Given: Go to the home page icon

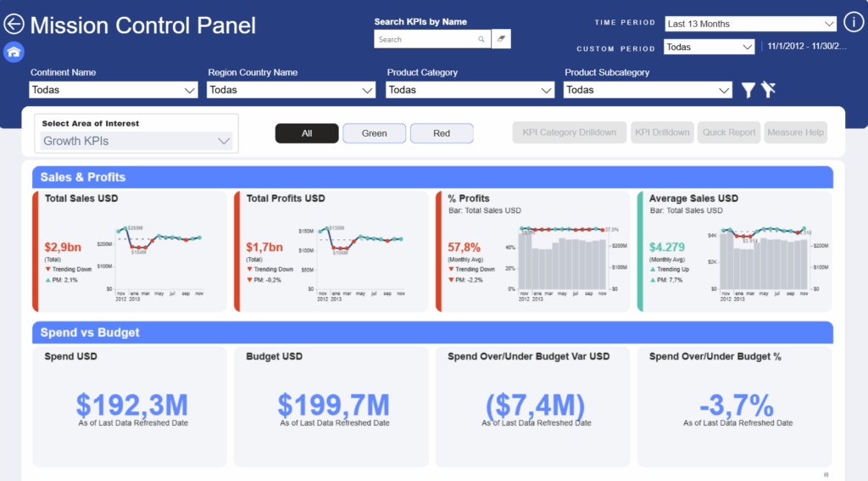Looking at the screenshot, I should pos(14,53).
